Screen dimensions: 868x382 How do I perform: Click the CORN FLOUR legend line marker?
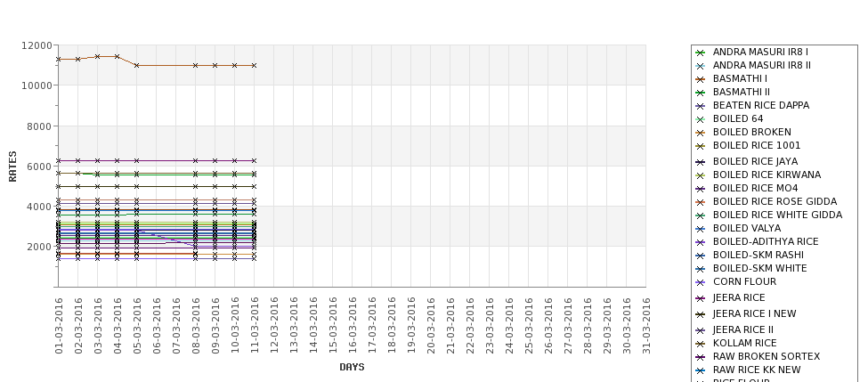coord(701,281)
